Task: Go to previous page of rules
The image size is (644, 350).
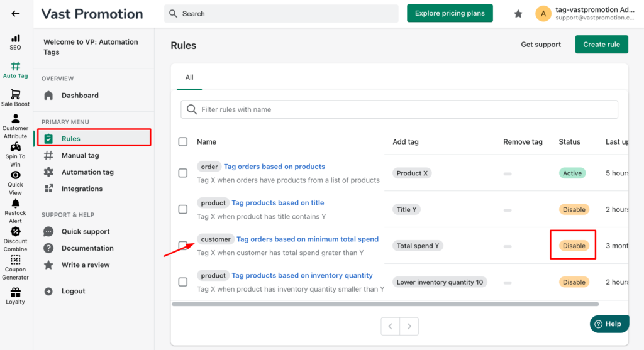Action: point(390,326)
